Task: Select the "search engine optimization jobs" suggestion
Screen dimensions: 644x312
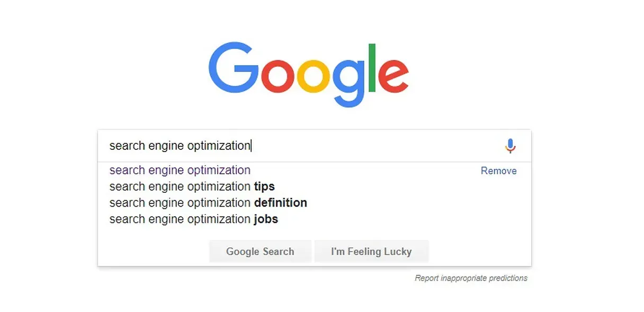Action: (x=193, y=219)
